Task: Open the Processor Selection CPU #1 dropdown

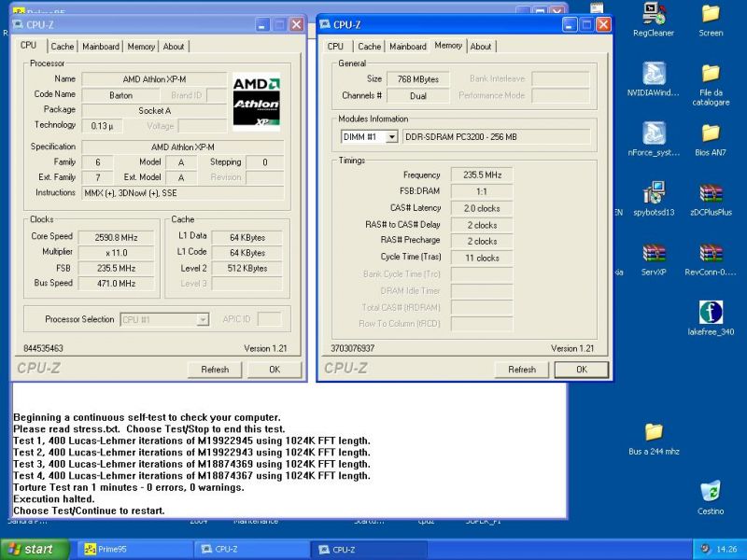Action: [203, 319]
